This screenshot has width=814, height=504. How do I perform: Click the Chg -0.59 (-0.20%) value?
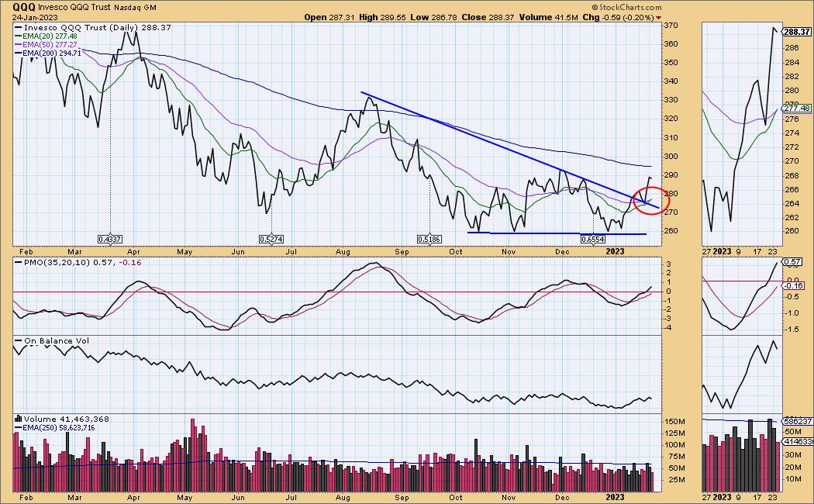619,17
